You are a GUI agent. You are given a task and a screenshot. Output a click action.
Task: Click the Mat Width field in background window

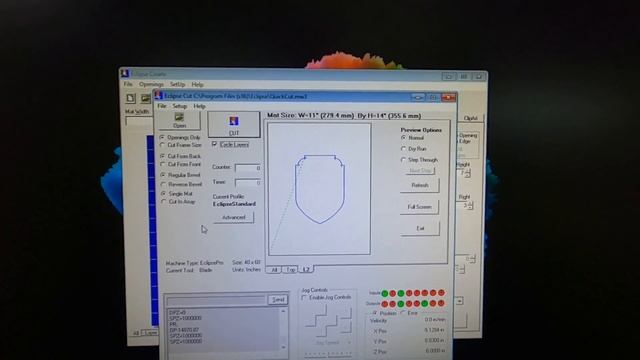(x=139, y=121)
